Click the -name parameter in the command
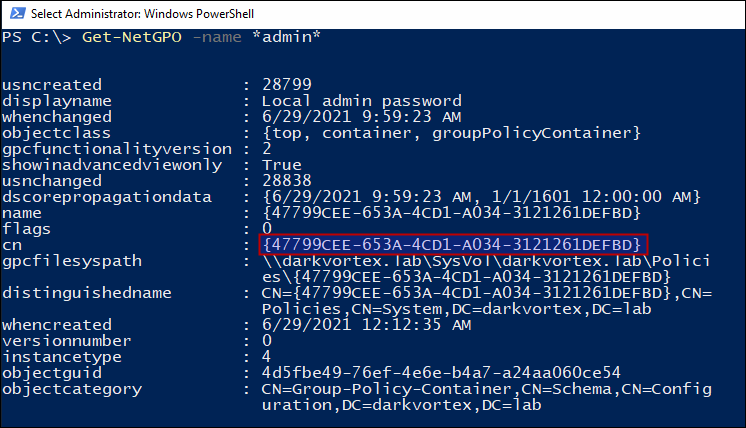The height and width of the screenshot is (428, 746). point(217,37)
